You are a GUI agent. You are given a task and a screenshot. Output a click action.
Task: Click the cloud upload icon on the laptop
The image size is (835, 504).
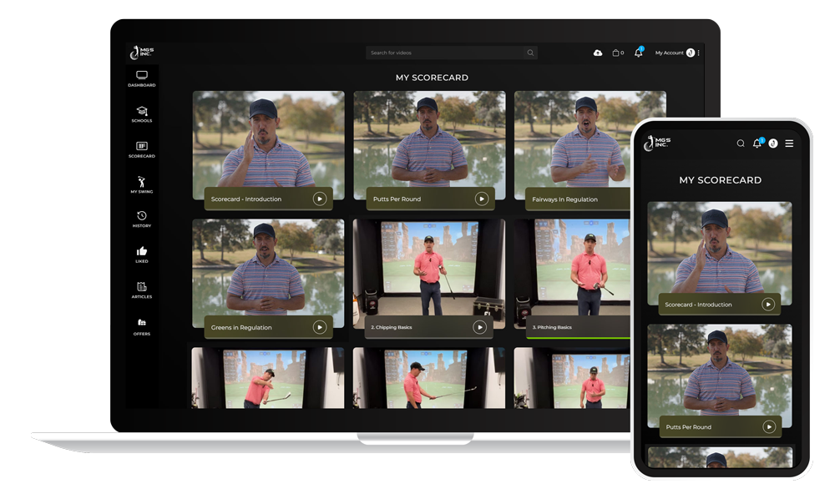(598, 53)
